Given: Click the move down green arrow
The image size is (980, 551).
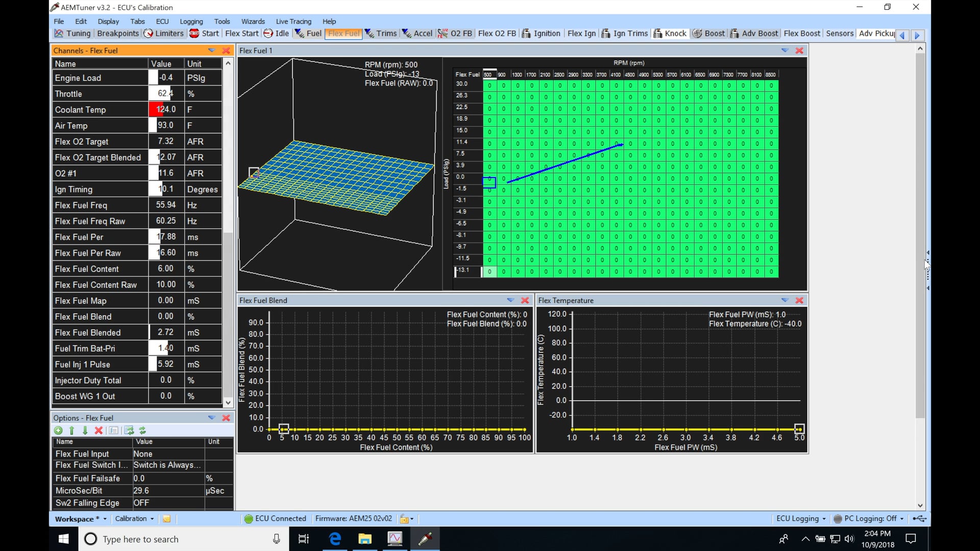Looking at the screenshot, I should coord(85,431).
